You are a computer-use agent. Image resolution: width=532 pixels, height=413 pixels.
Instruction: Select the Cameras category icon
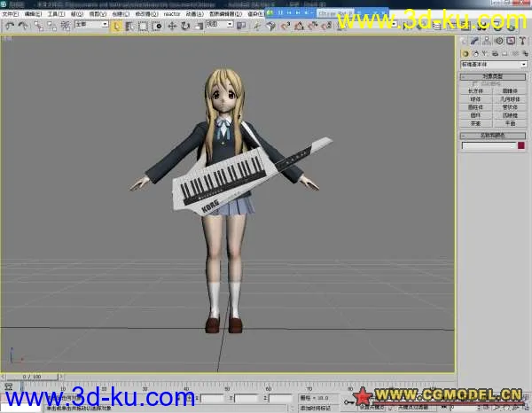point(495,54)
